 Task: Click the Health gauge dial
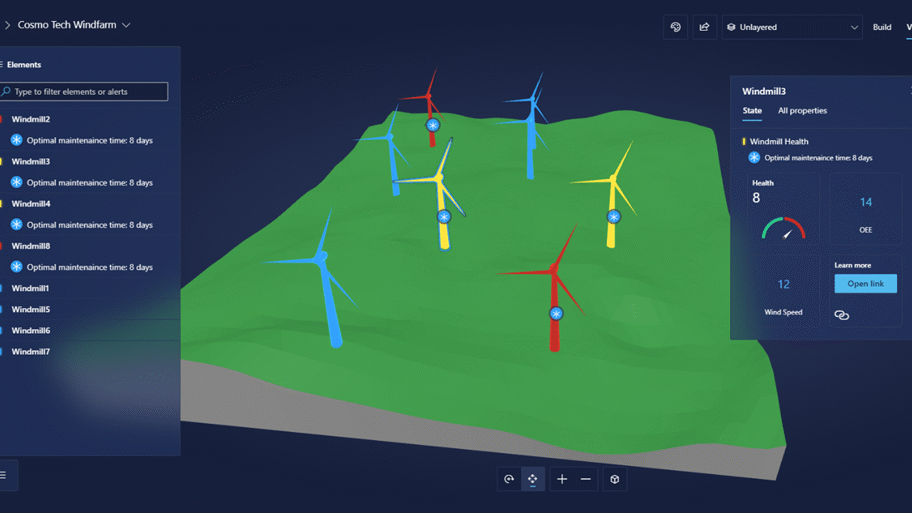click(783, 228)
